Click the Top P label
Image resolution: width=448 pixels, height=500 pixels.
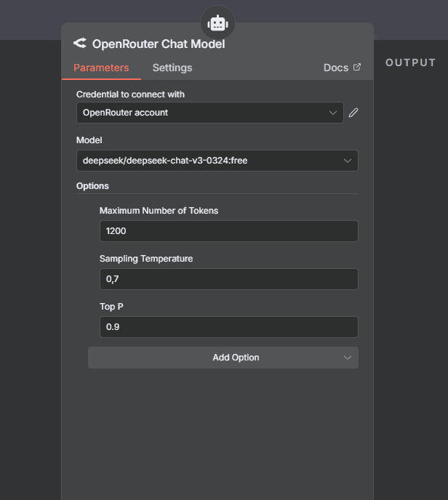(x=111, y=307)
